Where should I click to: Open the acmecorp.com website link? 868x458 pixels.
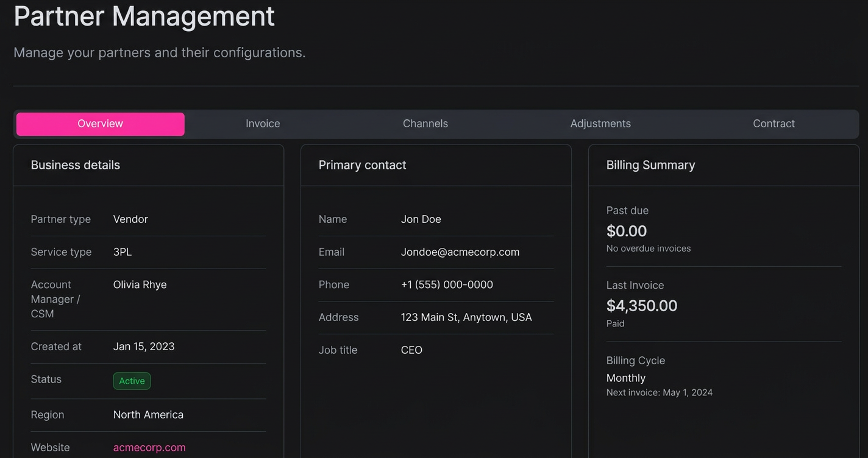click(149, 447)
